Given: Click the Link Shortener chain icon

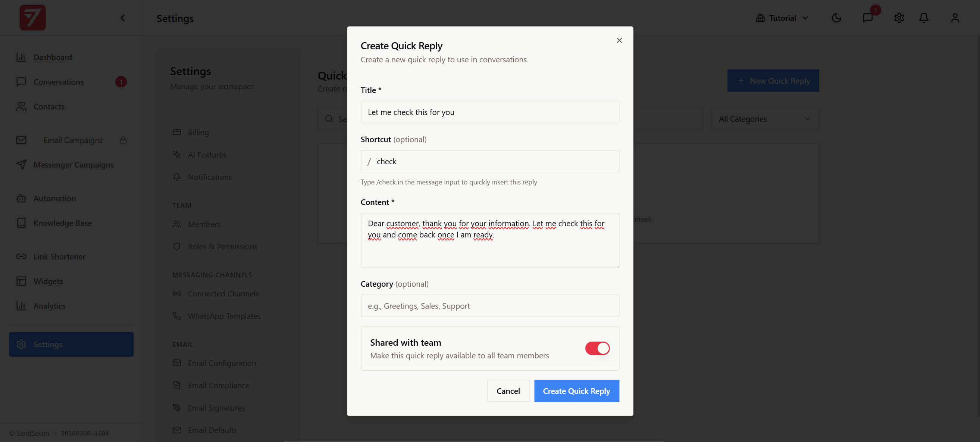Looking at the screenshot, I should tap(21, 256).
